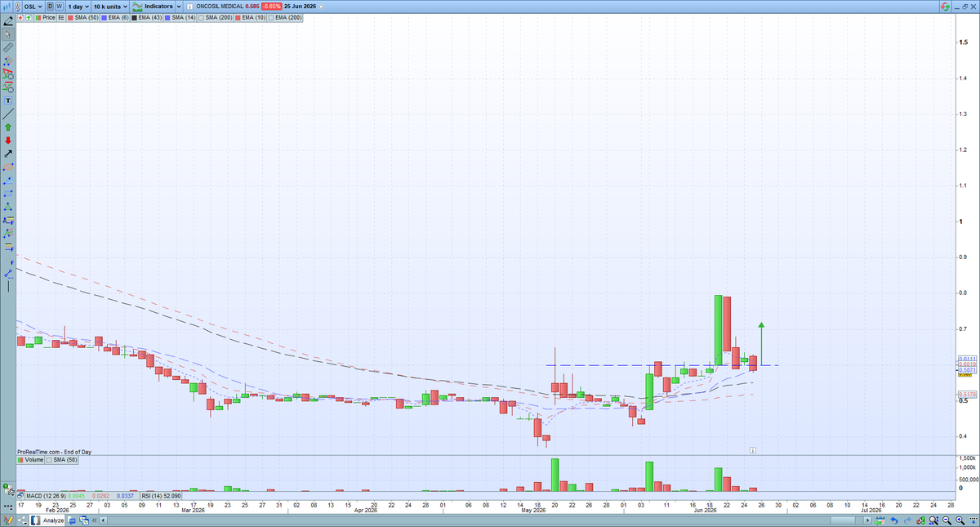The width and height of the screenshot is (980, 527).
Task: Click the SMA (14) blue color swatch
Action: [x=167, y=17]
